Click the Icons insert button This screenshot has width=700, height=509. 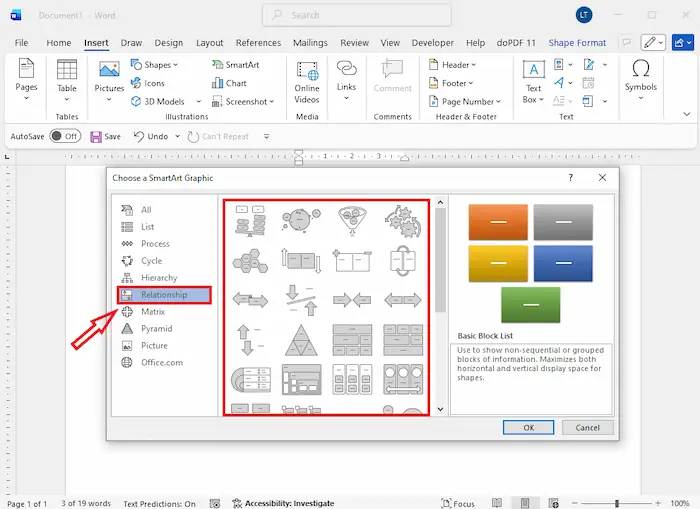tap(136, 83)
